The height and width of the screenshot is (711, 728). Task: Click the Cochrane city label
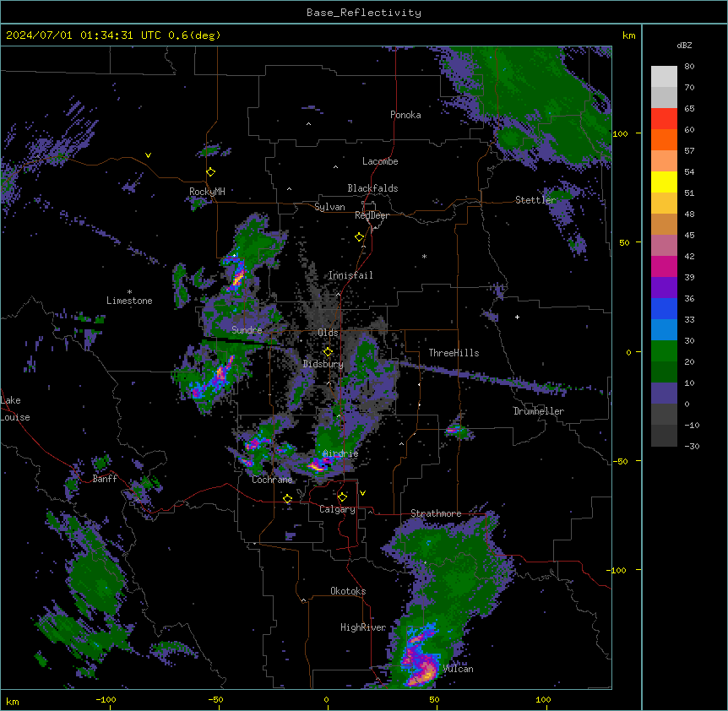click(272, 480)
